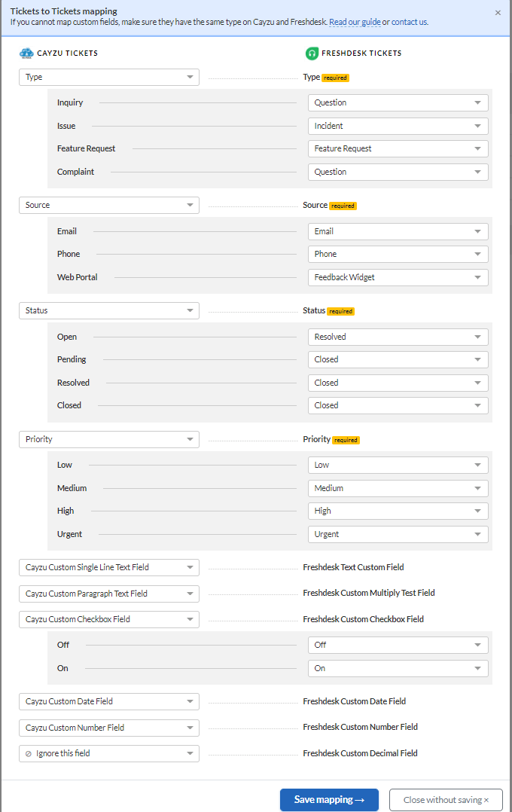Open the dropdown for High priority
Screen dimensions: 512x812
point(398,511)
